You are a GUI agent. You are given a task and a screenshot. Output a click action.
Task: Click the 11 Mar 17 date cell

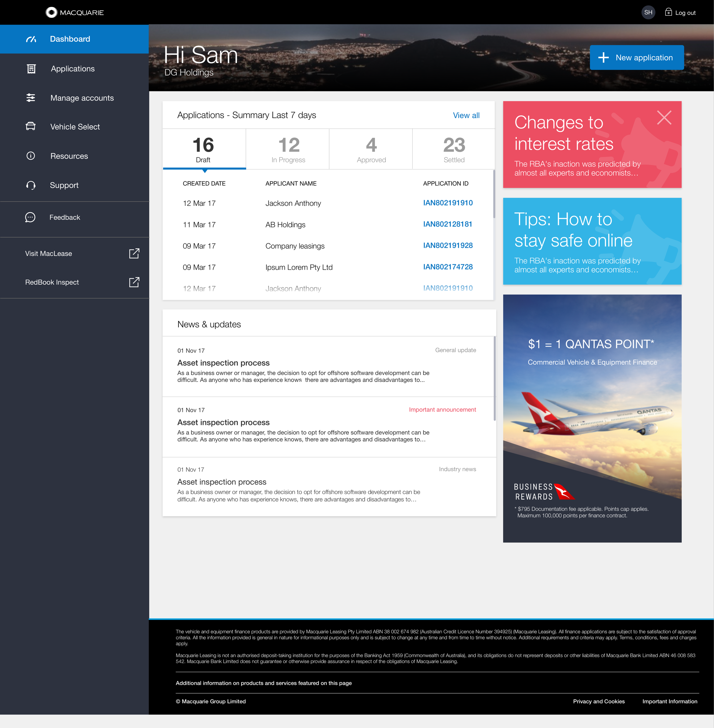coord(199,225)
